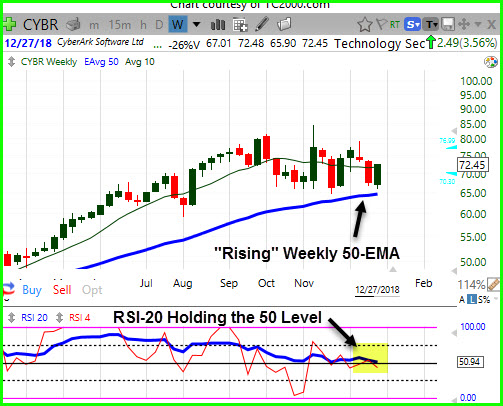
Task: Open the chart color palette icon
Action: [490, 62]
